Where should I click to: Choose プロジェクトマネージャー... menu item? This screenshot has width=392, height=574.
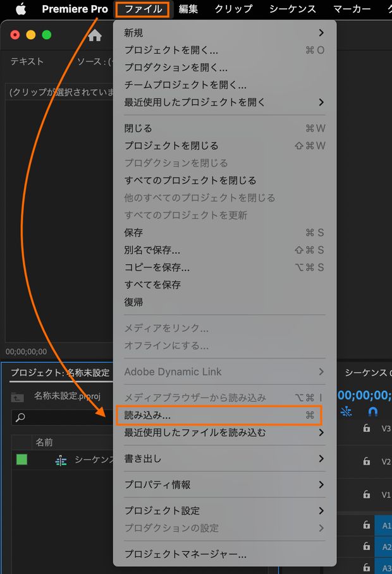[224, 554]
